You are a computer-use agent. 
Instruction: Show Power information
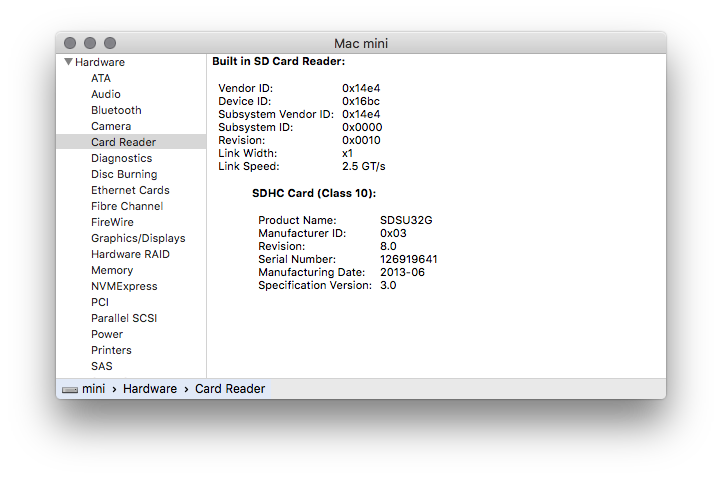(x=107, y=334)
